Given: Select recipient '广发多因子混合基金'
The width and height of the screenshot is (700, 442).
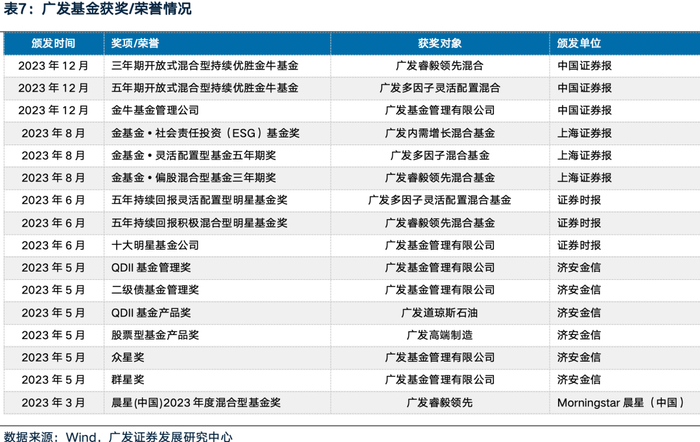Looking at the screenshot, I should tap(440, 155).
